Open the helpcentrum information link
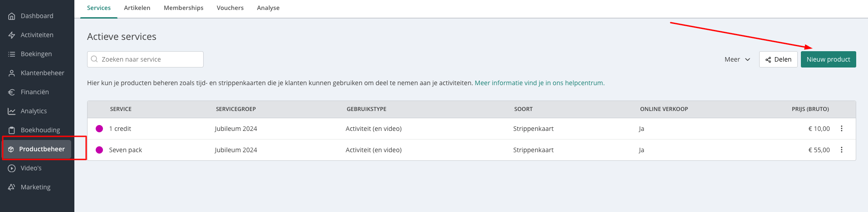 click(539, 83)
